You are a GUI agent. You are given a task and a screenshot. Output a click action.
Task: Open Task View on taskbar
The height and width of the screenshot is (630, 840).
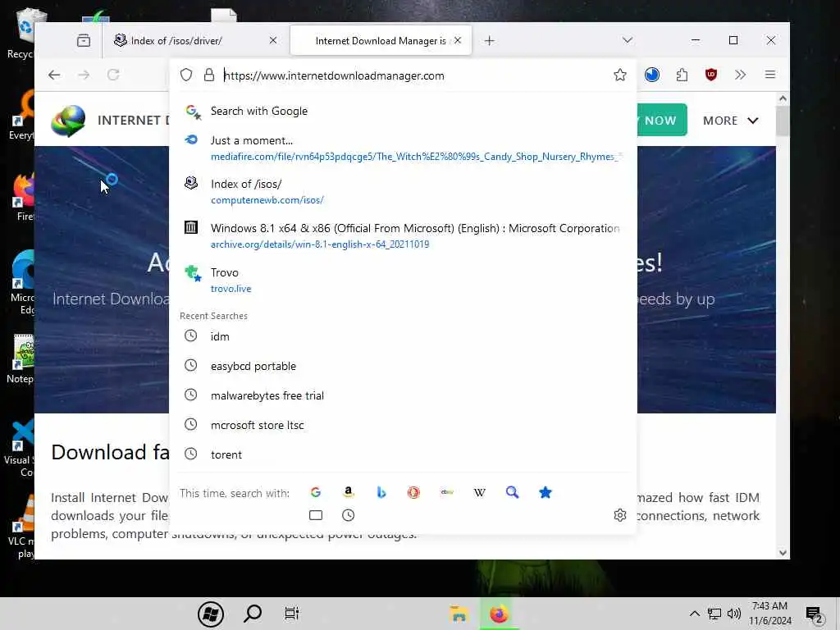click(292, 614)
